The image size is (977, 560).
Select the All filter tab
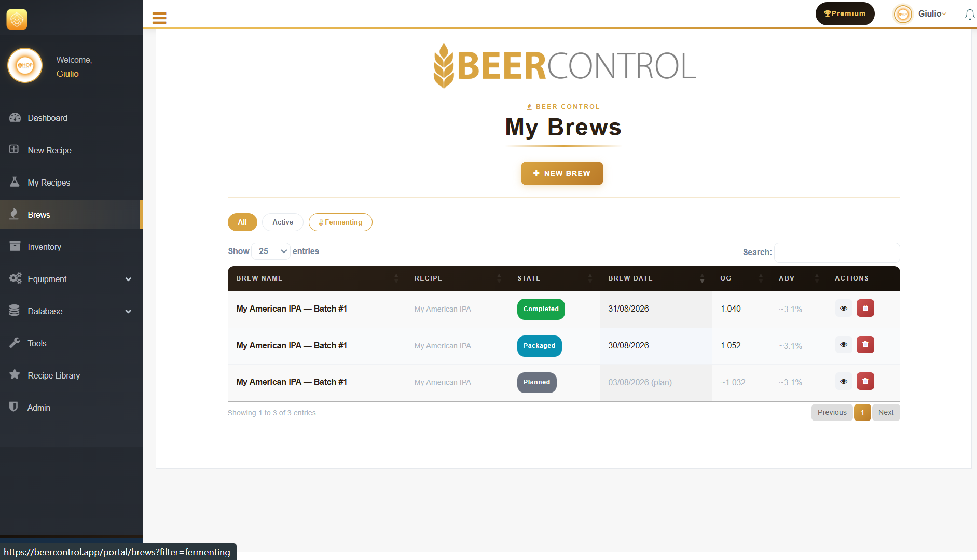click(242, 222)
